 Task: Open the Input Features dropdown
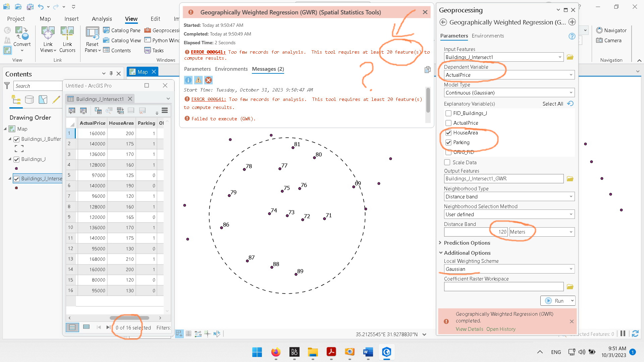(560, 57)
